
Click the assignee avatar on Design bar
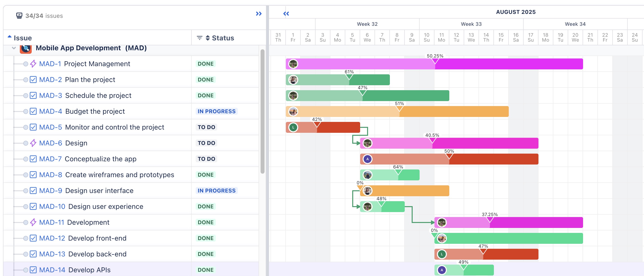pyautogui.click(x=368, y=143)
